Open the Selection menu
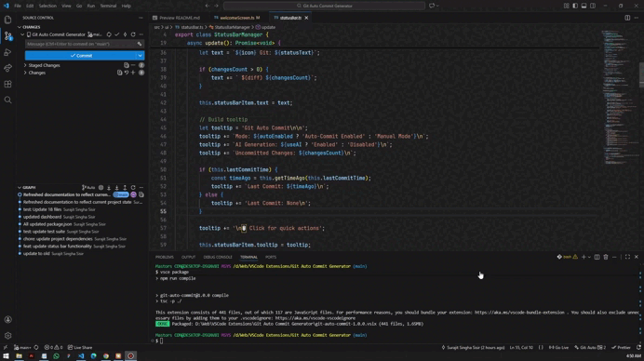 47,6
